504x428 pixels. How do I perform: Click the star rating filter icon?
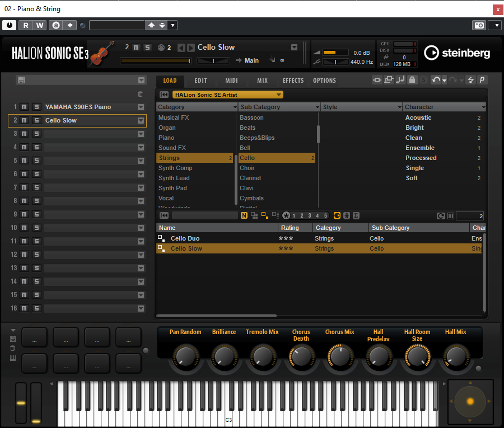pyautogui.click(x=286, y=215)
